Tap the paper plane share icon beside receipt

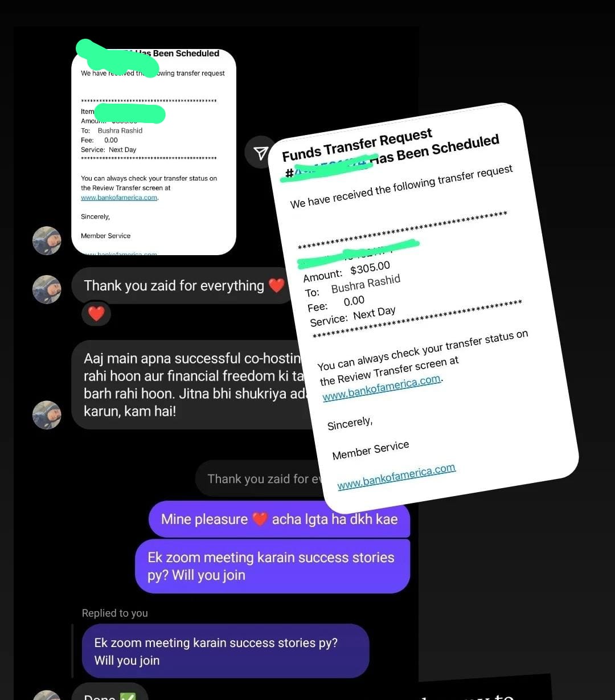point(261,152)
